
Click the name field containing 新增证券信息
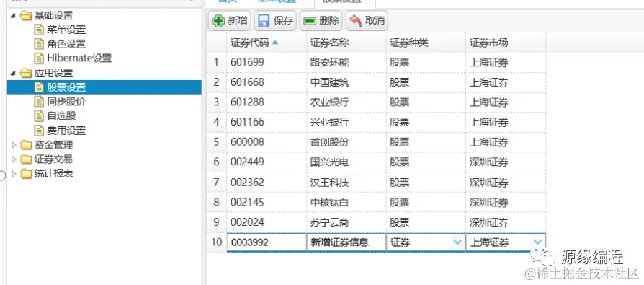pos(346,242)
